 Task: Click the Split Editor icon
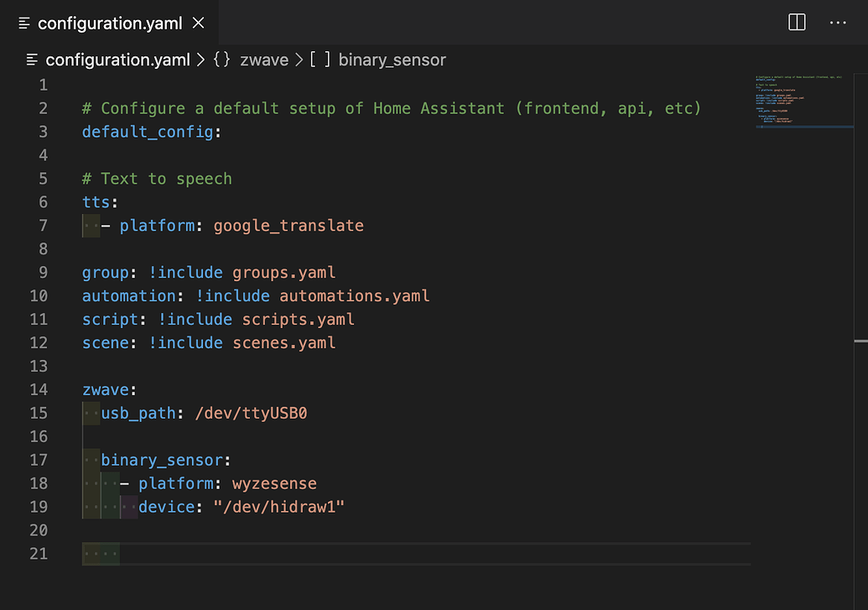pos(795,23)
